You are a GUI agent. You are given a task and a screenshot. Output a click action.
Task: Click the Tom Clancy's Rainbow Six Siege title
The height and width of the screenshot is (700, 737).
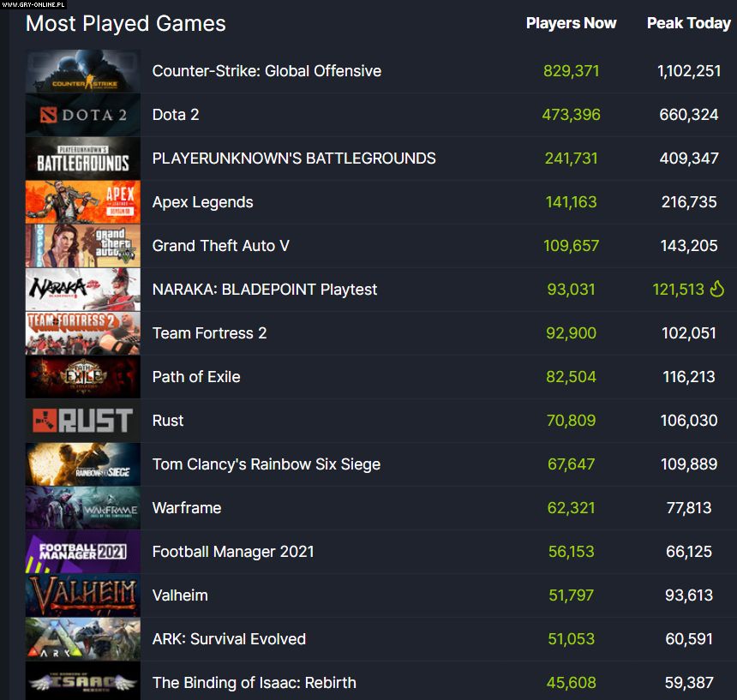point(267,464)
